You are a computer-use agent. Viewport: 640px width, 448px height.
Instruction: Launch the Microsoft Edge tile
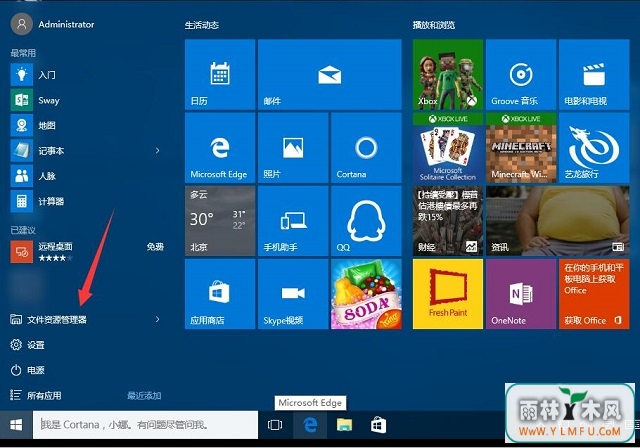pos(220,148)
